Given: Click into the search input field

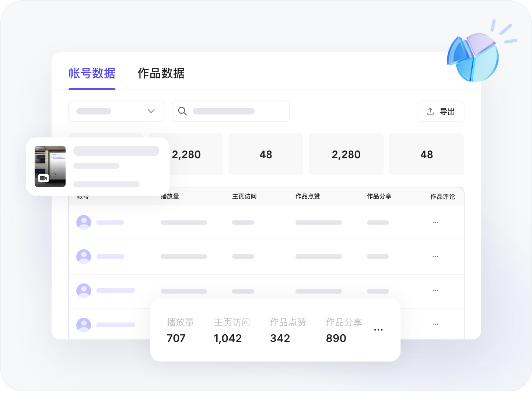Looking at the screenshot, I should [x=236, y=111].
